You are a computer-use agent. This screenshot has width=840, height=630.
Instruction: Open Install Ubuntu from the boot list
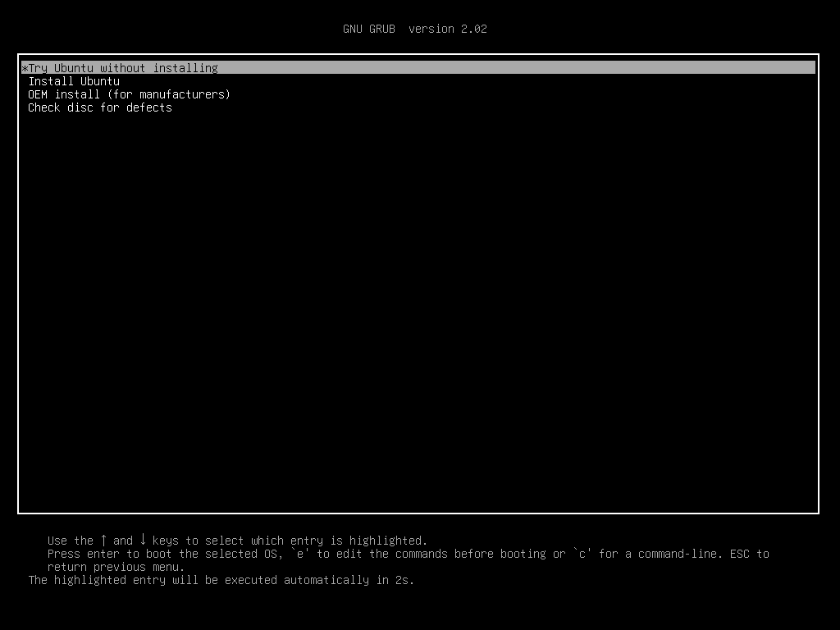click(74, 81)
